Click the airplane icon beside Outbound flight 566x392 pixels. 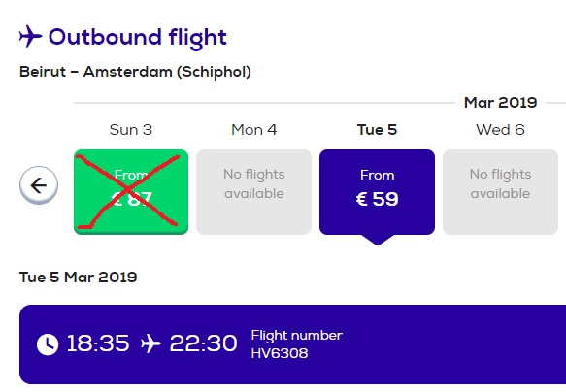point(30,36)
